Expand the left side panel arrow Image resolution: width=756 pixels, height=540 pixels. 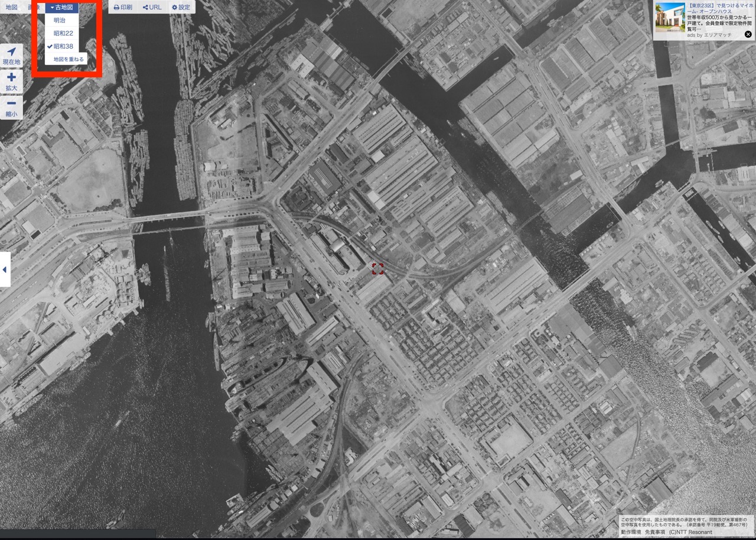(x=5, y=269)
